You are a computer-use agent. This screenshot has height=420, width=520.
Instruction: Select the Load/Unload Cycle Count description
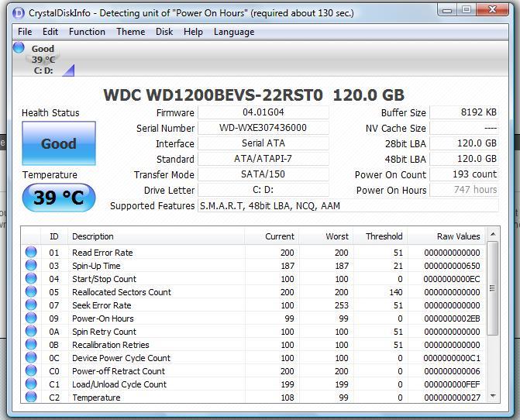click(x=119, y=384)
